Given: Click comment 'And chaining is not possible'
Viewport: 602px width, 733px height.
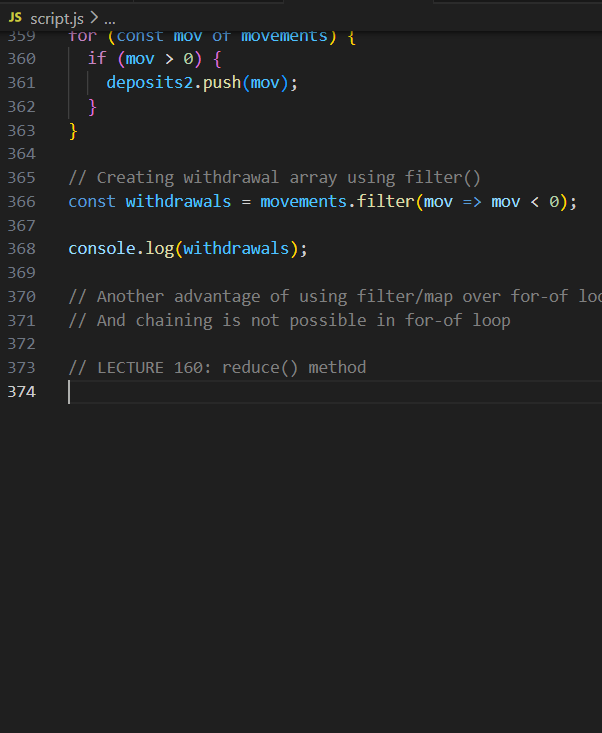Looking at the screenshot, I should click(x=217, y=320).
